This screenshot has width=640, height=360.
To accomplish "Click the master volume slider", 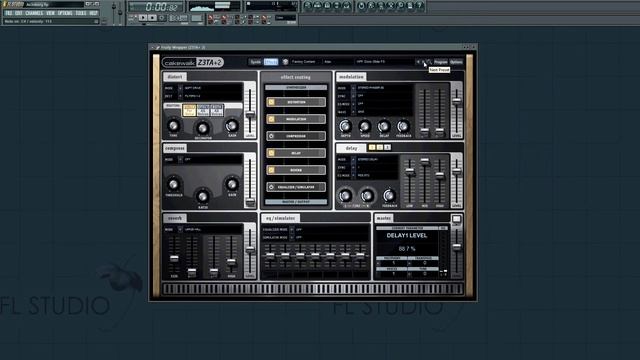I will pos(457,246).
